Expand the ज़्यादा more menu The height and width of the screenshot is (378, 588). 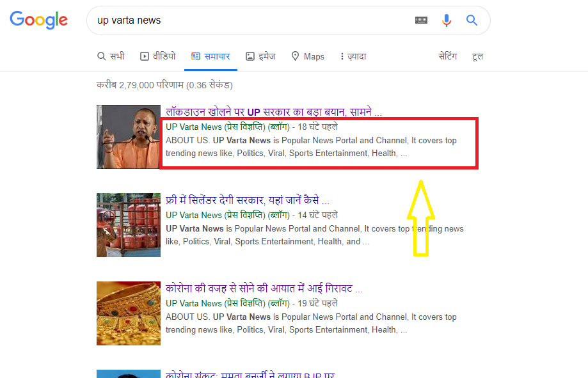353,56
